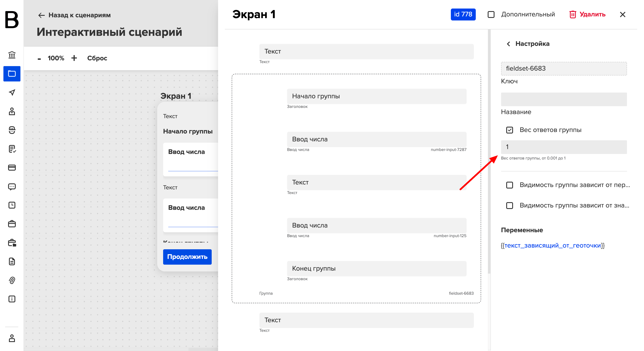This screenshot has width=644, height=351.
Task: Select the folder scenarios sidebar icon
Action: point(12,74)
